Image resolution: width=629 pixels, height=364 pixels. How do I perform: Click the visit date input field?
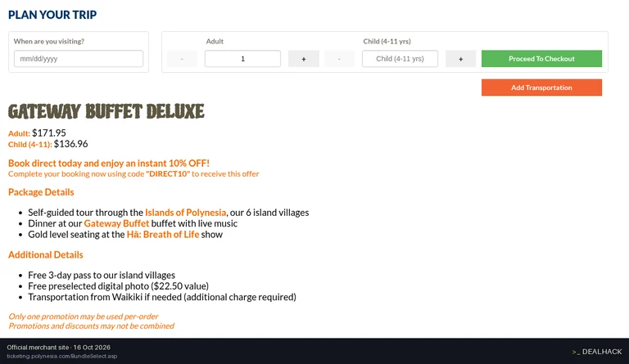(79, 58)
